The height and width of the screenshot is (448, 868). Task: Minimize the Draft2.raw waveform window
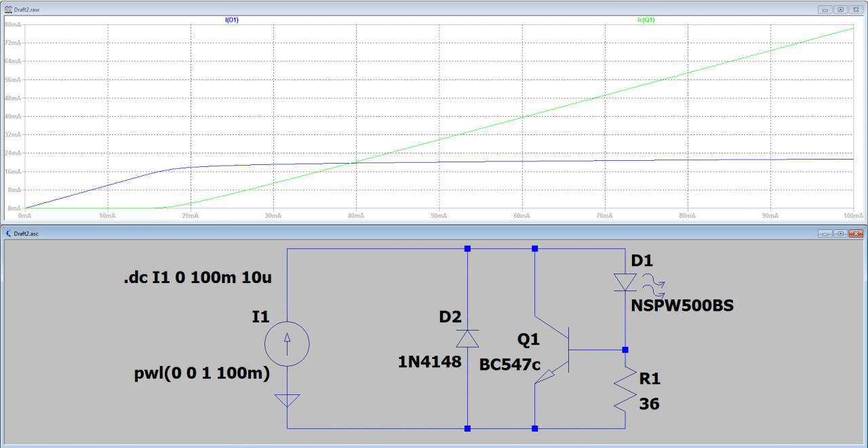825,10
